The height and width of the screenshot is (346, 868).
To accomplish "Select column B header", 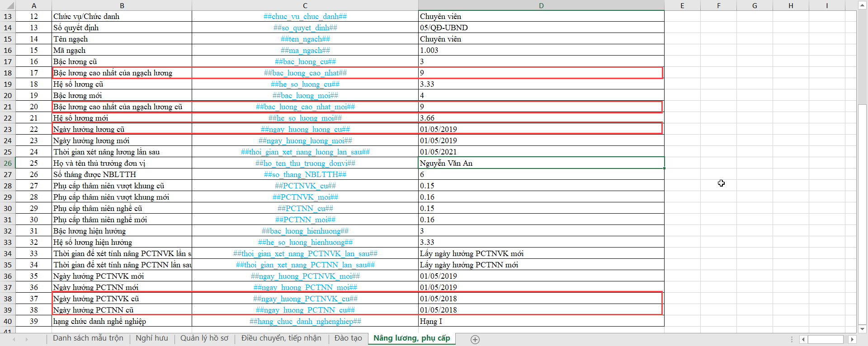I will [122, 5].
